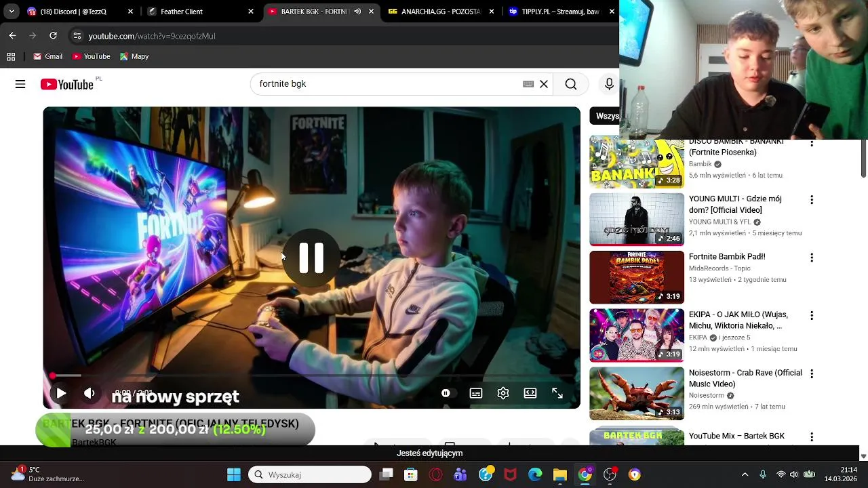This screenshot has width=868, height=488.
Task: Open YouTube Mix – Bartek BGK title
Action: pyautogui.click(x=736, y=436)
